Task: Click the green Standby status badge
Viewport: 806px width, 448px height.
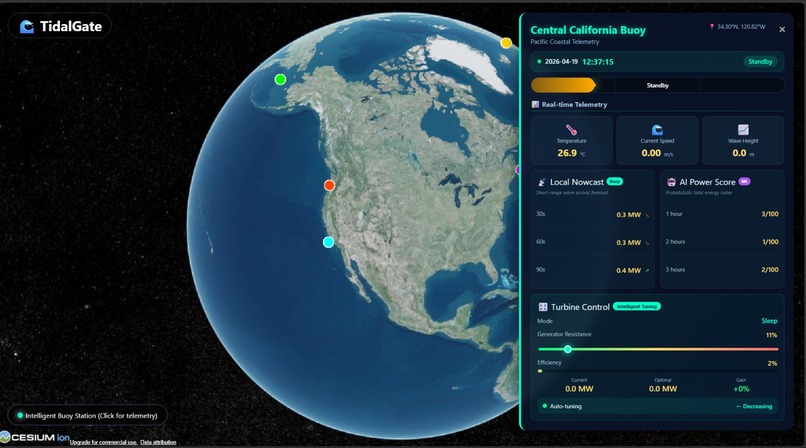Action: click(760, 62)
